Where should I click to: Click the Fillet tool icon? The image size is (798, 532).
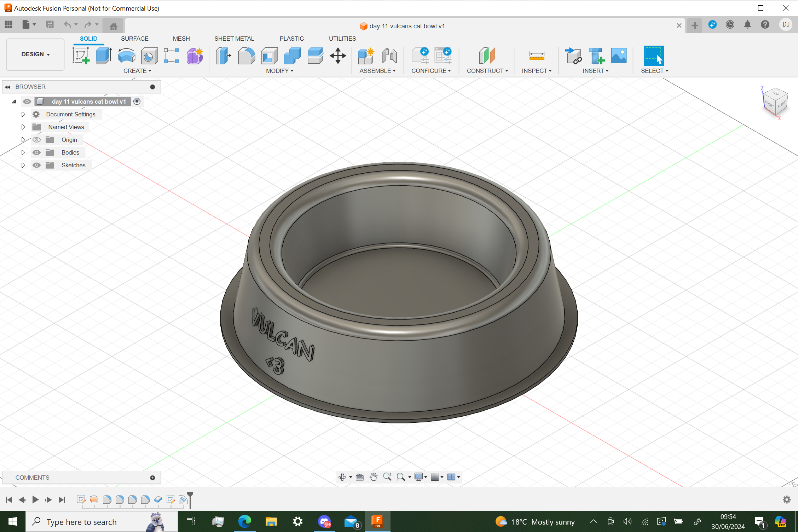[x=246, y=56]
